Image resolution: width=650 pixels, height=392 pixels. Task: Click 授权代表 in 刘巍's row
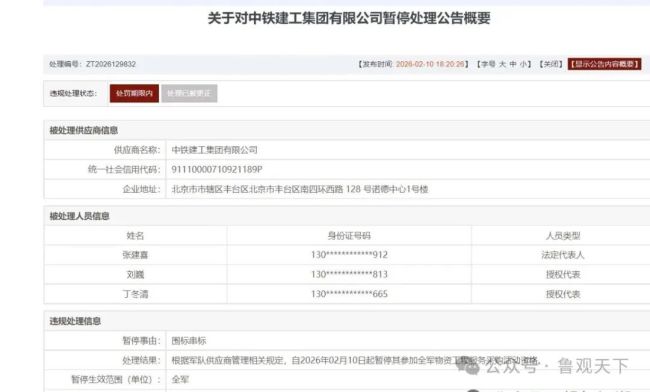[x=563, y=274]
